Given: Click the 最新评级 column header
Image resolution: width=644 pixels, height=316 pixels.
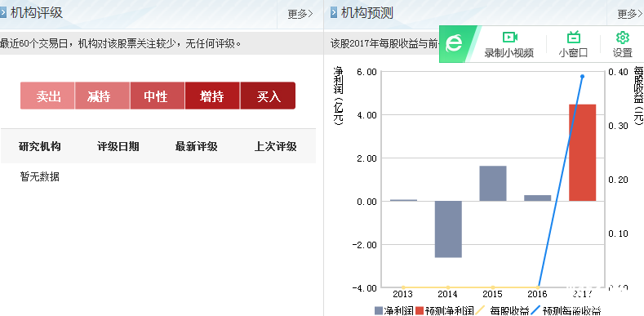Looking at the screenshot, I should 197,147.
